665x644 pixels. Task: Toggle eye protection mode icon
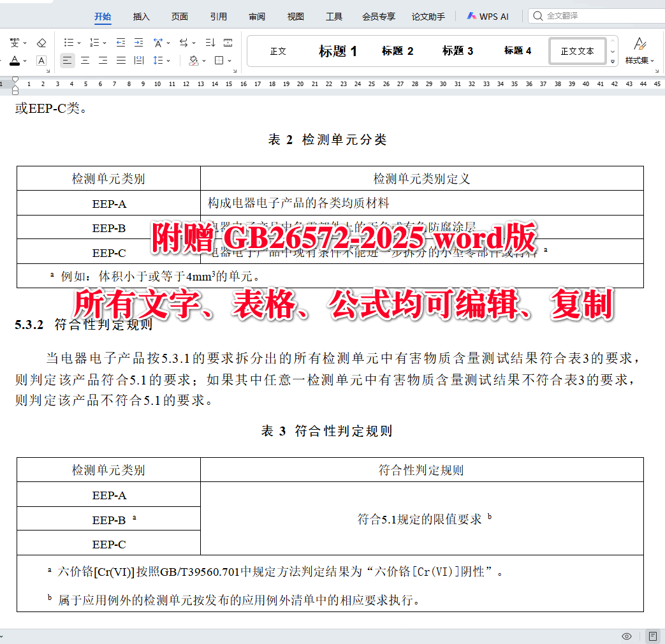(x=626, y=636)
